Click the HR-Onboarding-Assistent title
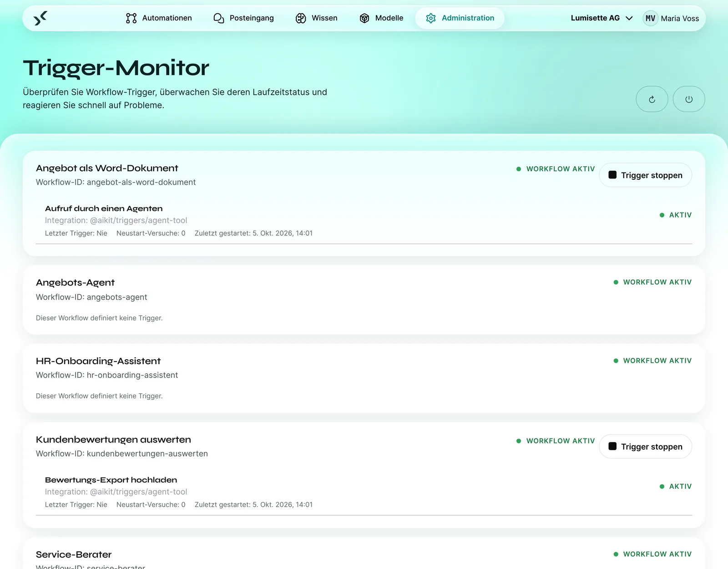Viewport: 728px width, 569px height. coord(98,361)
